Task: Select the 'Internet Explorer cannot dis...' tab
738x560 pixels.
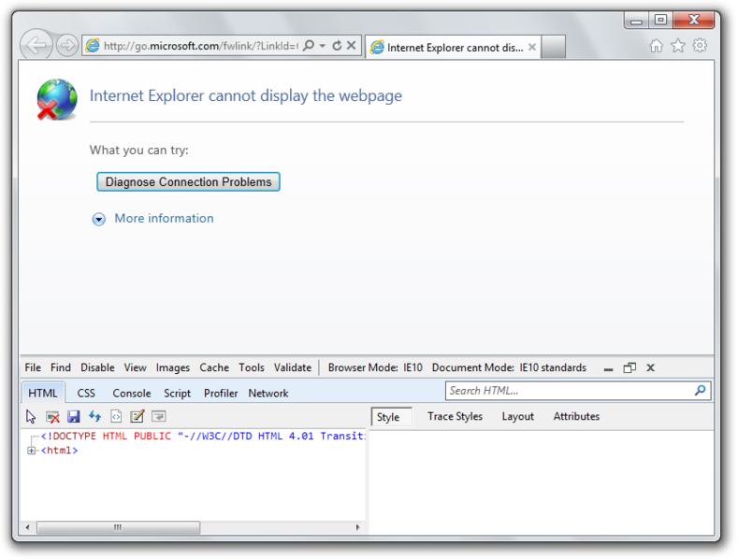Action: pyautogui.click(x=453, y=47)
